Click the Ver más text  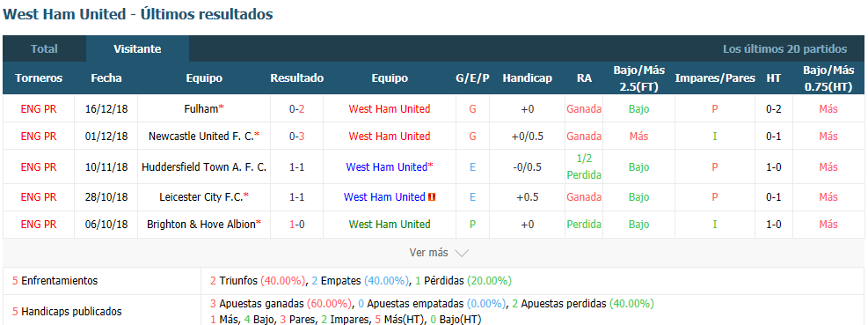pos(428,253)
